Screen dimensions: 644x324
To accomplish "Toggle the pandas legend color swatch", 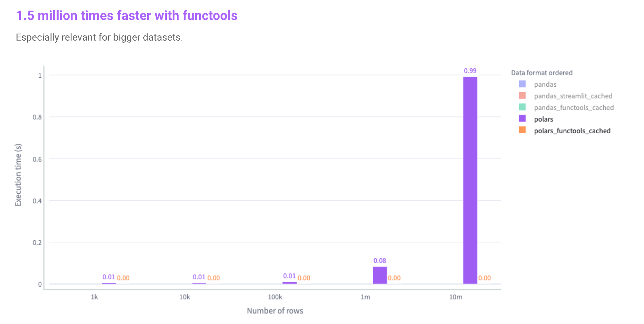I will (522, 84).
